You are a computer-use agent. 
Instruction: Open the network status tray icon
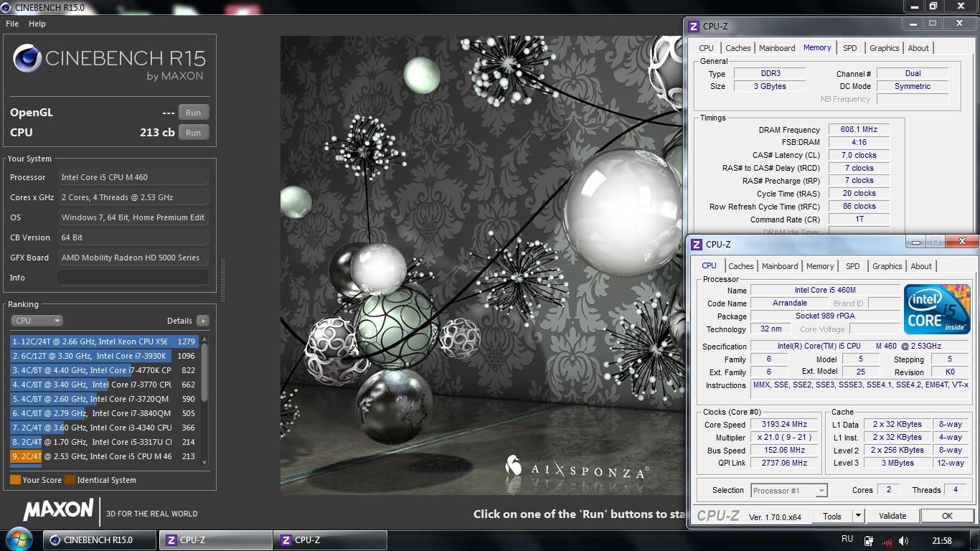(x=887, y=540)
